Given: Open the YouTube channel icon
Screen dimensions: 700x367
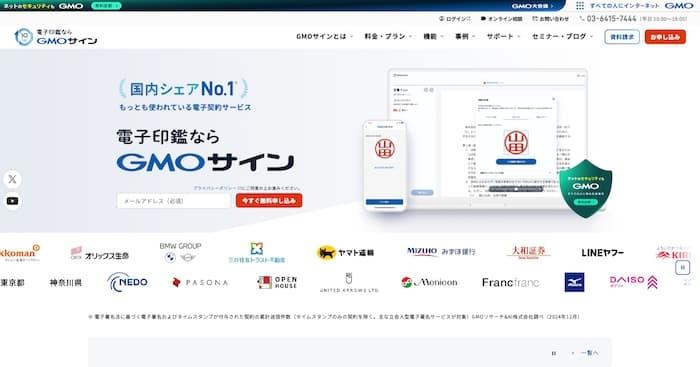Looking at the screenshot, I should tap(12, 201).
